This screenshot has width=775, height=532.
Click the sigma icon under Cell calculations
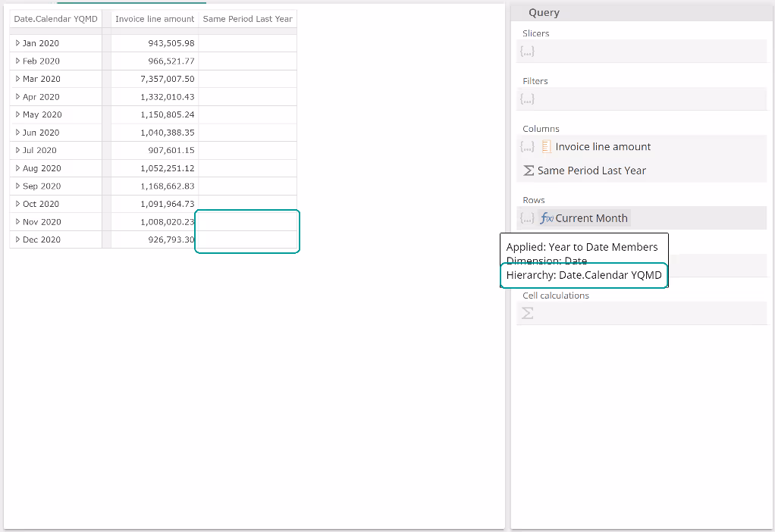point(528,313)
